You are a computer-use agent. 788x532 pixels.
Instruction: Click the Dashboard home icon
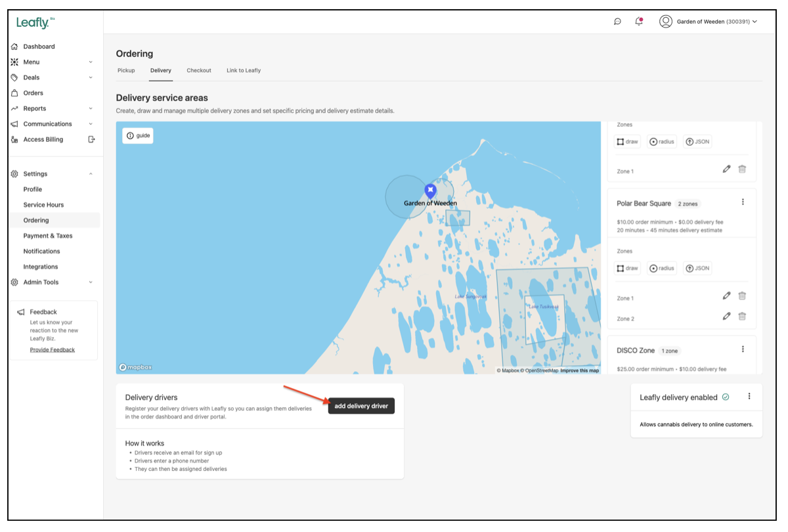14,47
